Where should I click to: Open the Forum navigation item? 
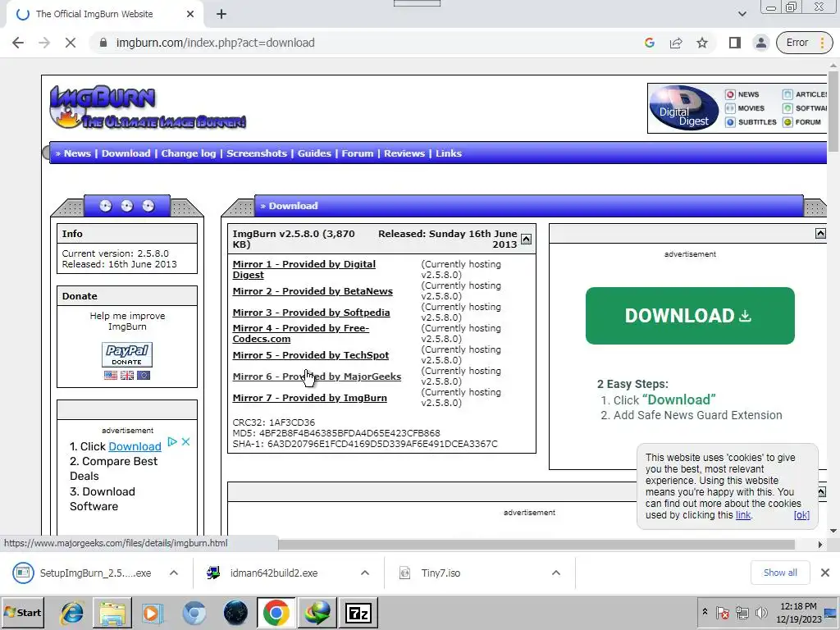(358, 153)
